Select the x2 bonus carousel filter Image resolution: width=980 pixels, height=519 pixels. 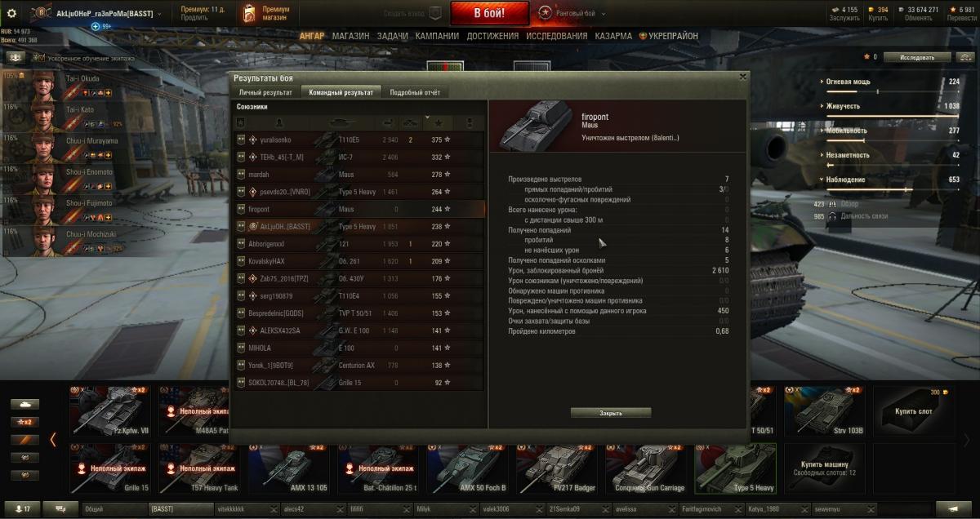point(24,422)
